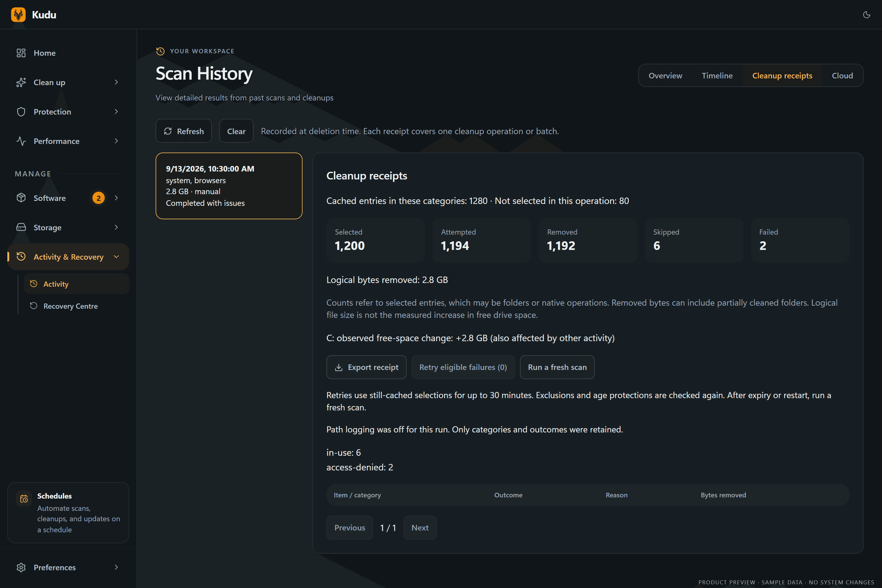Click the refresh arrows icon
Image resolution: width=882 pixels, height=588 pixels.
168,131
